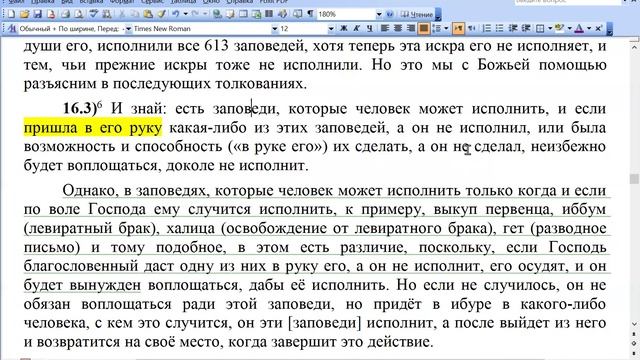The width and height of the screenshot is (640, 360).
Task: Open the Word Help icon
Action: coord(389,14)
